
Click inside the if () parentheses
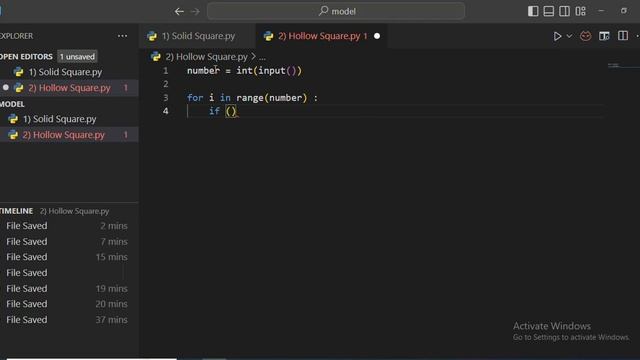click(231, 111)
